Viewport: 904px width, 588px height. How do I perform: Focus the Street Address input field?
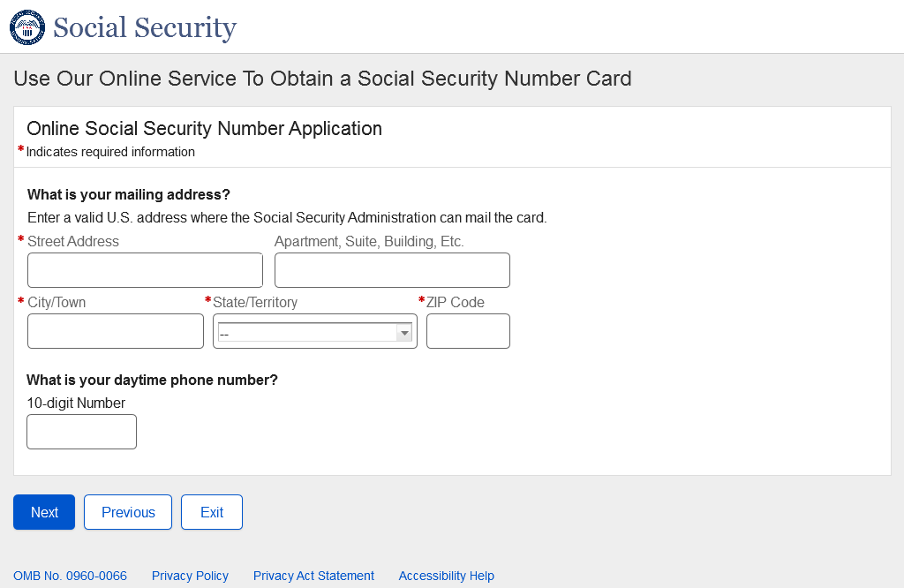pos(145,270)
